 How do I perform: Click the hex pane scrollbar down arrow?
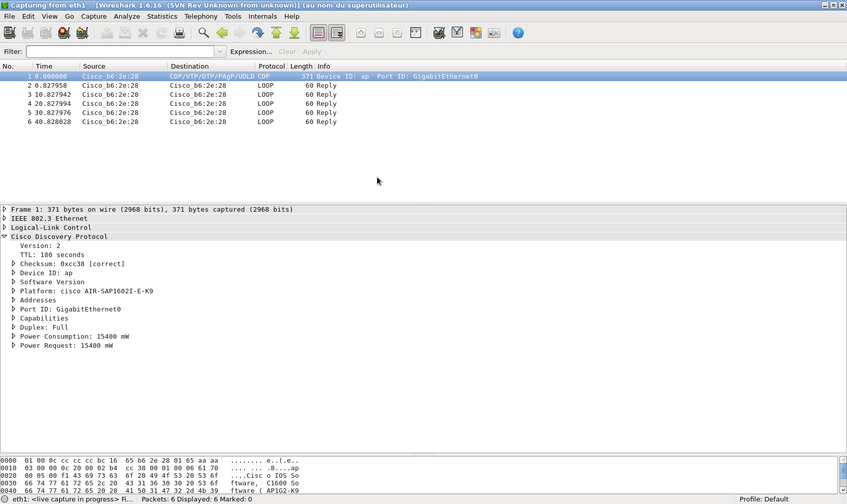(842, 490)
